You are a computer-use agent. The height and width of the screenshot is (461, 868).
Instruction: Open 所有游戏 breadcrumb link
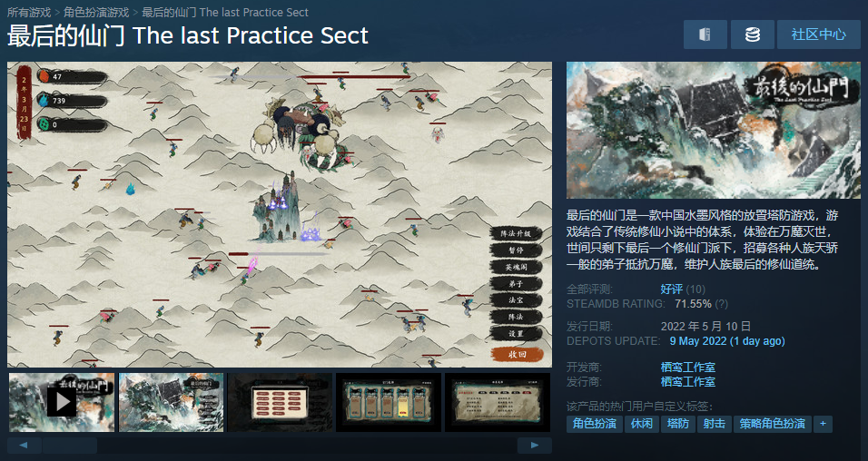click(29, 12)
